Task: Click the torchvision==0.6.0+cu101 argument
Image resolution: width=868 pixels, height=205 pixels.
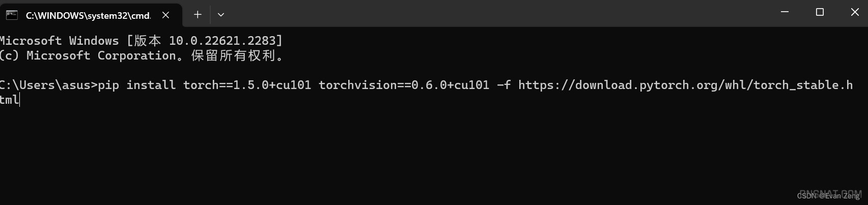Action: click(404, 85)
